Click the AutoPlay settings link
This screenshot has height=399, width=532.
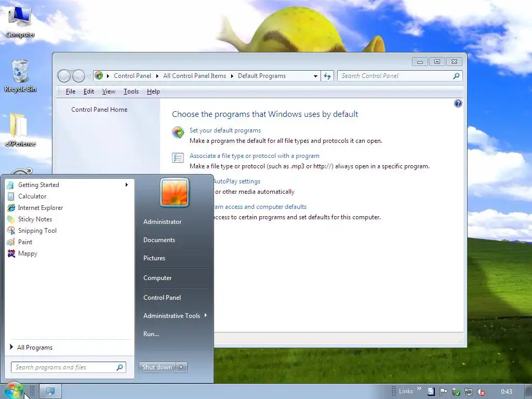236,181
